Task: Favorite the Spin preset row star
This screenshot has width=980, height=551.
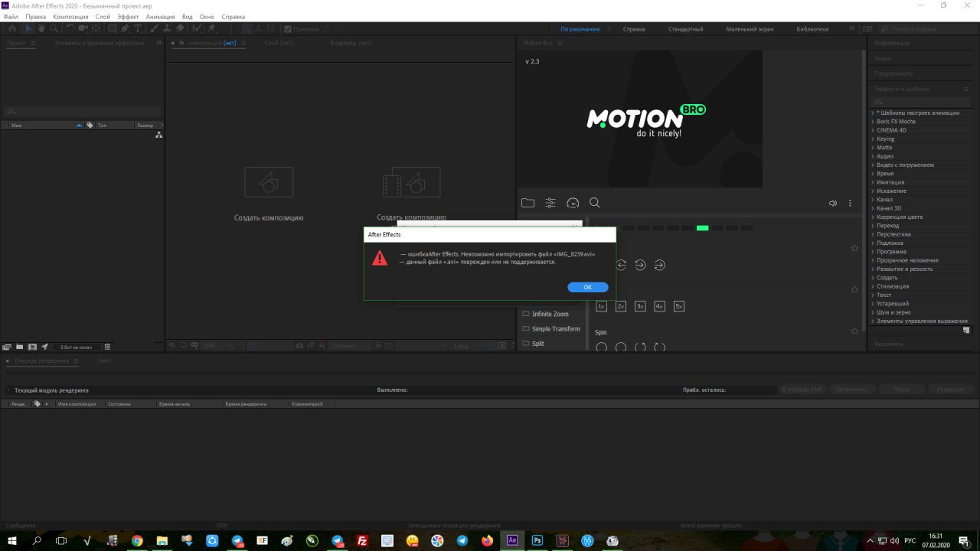Action: [x=855, y=331]
